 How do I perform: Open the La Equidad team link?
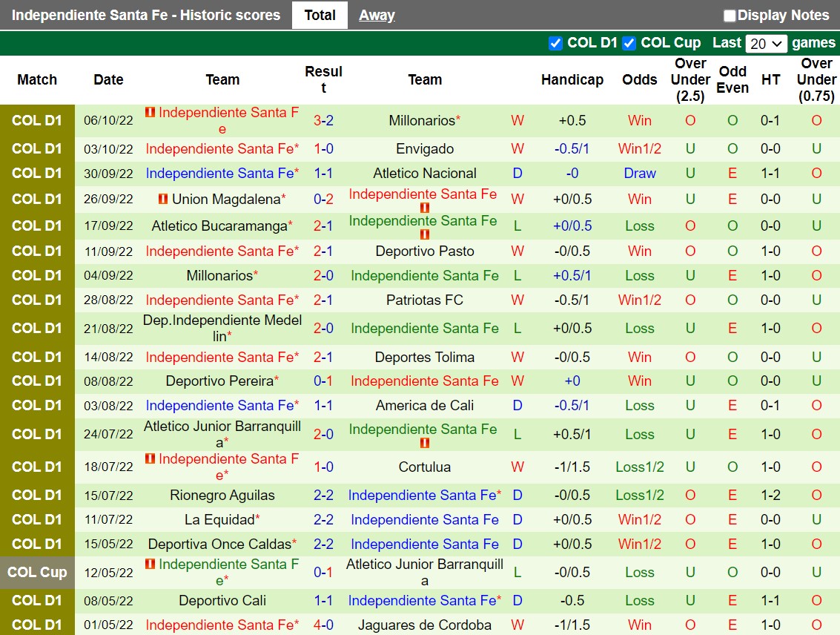pyautogui.click(x=219, y=519)
